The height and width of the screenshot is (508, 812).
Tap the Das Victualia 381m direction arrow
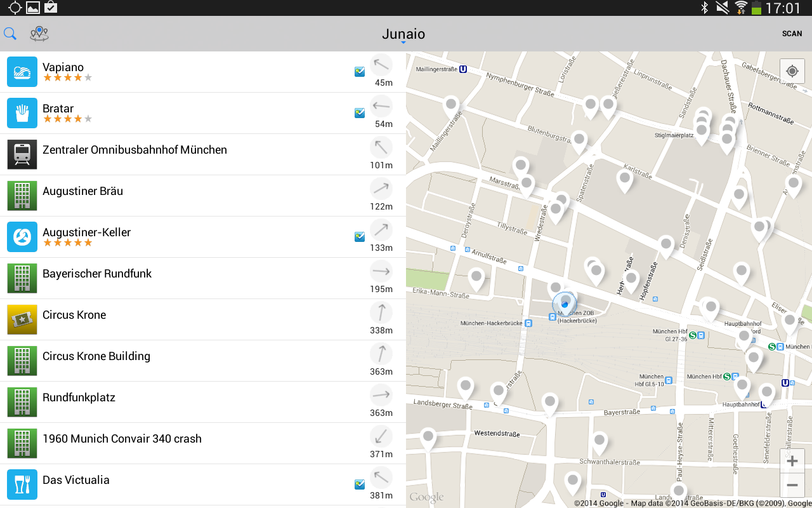tap(381, 478)
